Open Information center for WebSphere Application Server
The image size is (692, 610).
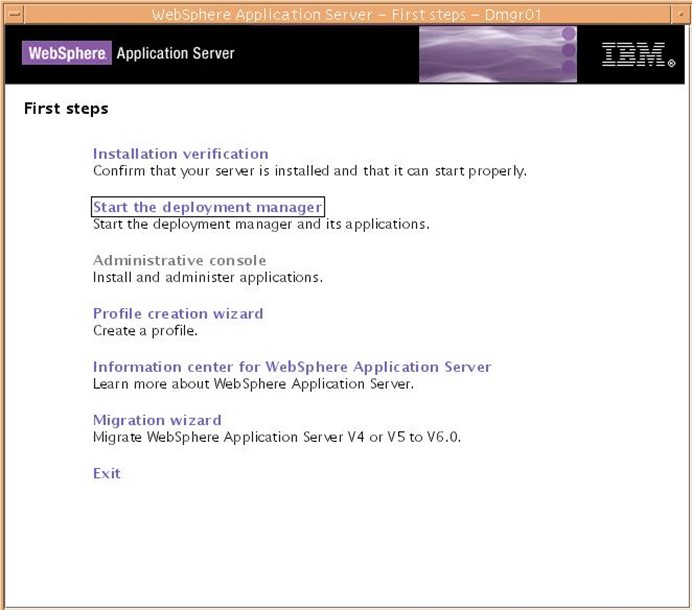[292, 367]
